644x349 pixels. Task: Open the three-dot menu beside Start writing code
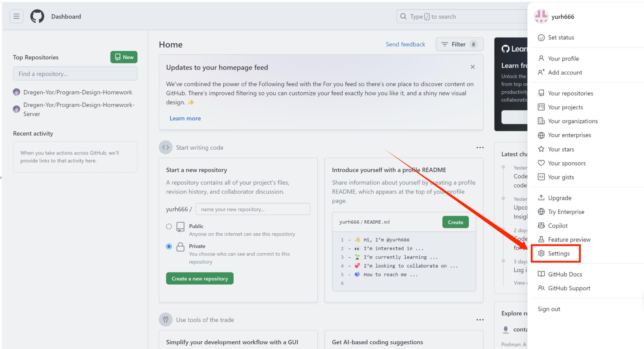point(480,147)
